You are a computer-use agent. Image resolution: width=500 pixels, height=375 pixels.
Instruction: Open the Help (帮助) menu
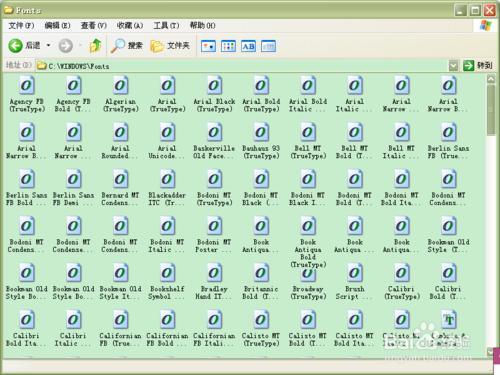tap(202, 25)
